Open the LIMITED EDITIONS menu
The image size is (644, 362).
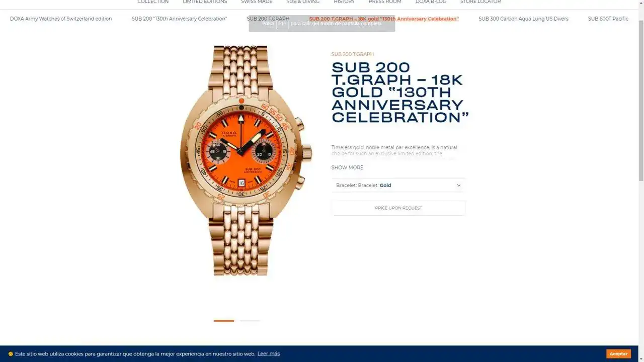pyautogui.click(x=205, y=2)
